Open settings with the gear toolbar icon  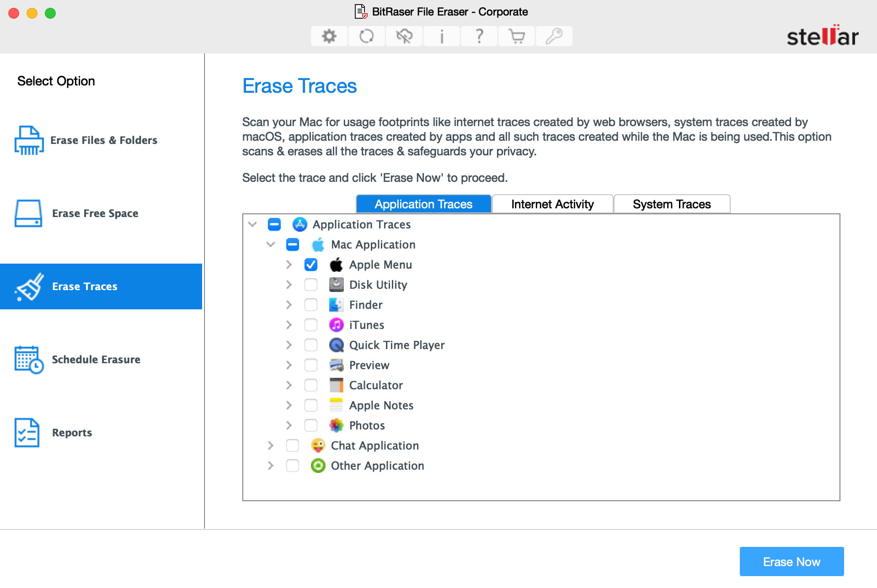pos(329,36)
